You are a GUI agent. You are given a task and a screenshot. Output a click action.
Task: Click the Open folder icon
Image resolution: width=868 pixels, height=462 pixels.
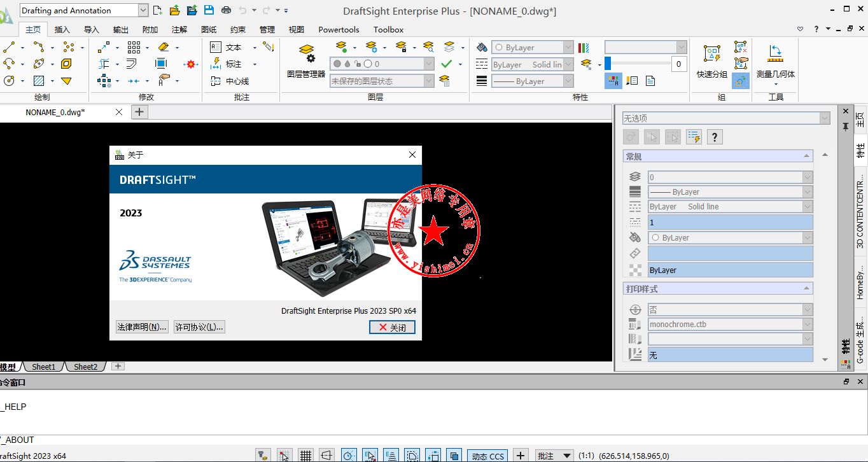click(174, 10)
